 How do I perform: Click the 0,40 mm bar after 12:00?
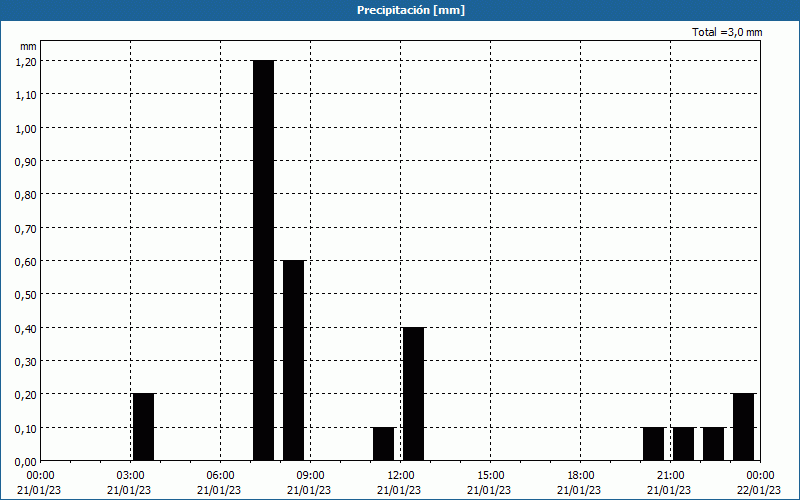coord(414,394)
